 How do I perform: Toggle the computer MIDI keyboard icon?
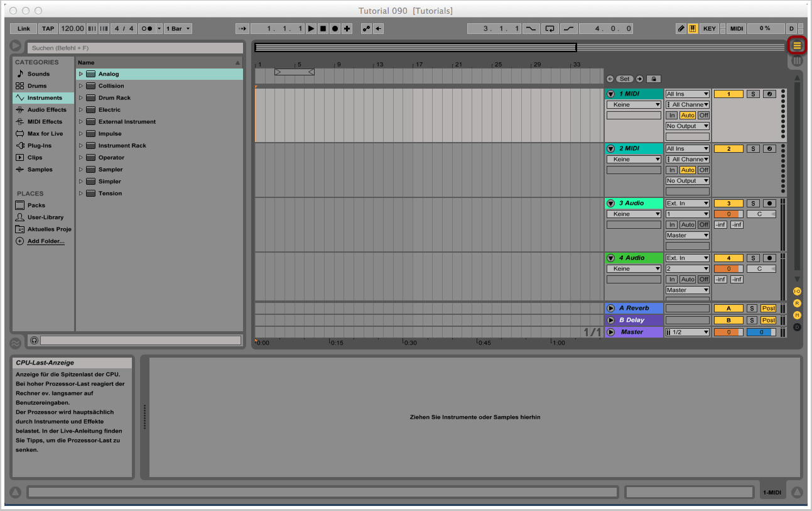(x=693, y=29)
